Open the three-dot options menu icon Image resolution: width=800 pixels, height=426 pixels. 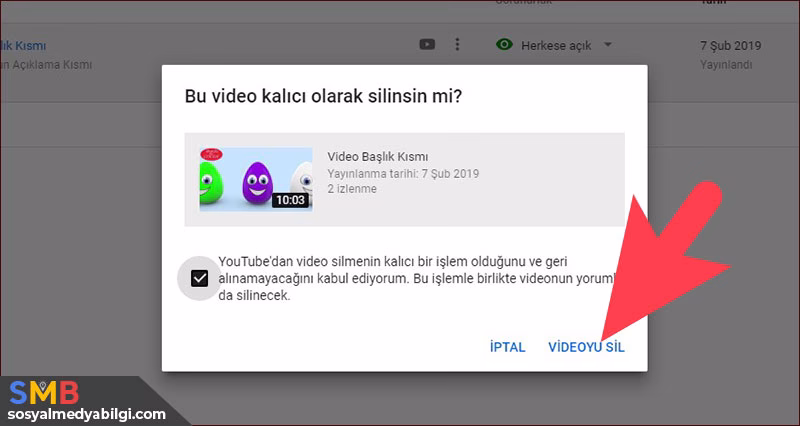tap(457, 45)
